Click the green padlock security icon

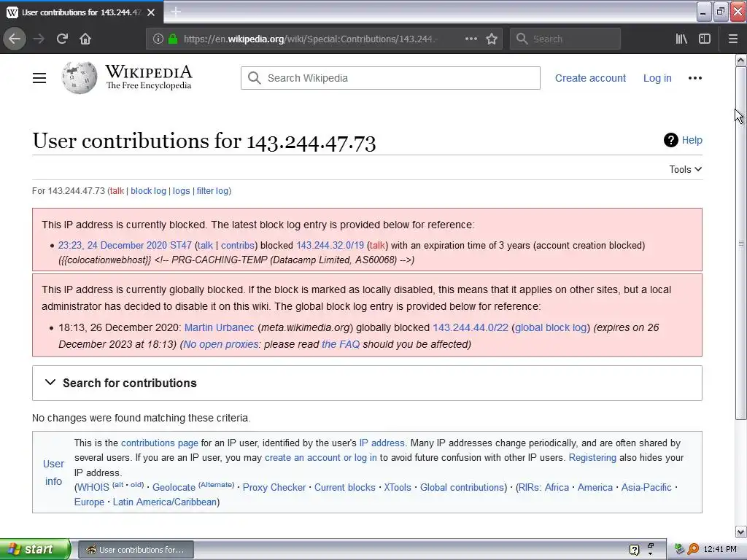tap(173, 39)
